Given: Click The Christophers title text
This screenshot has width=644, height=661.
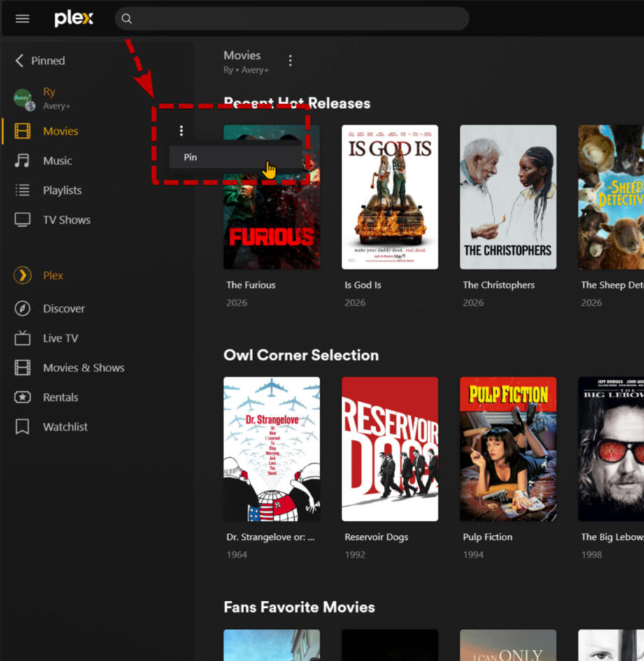Looking at the screenshot, I should (499, 285).
